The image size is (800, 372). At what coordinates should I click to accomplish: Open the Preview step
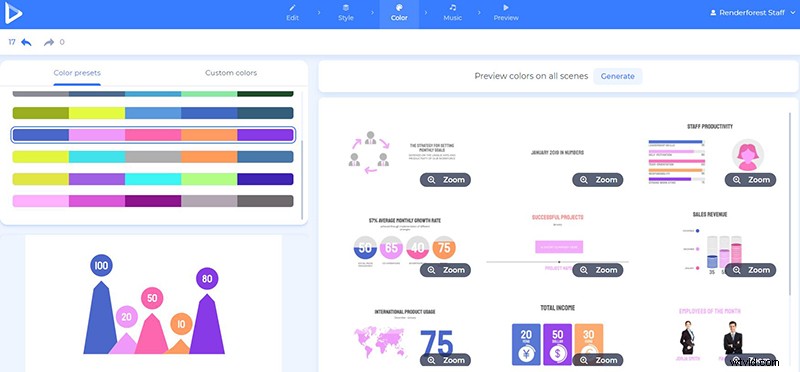[x=506, y=14]
